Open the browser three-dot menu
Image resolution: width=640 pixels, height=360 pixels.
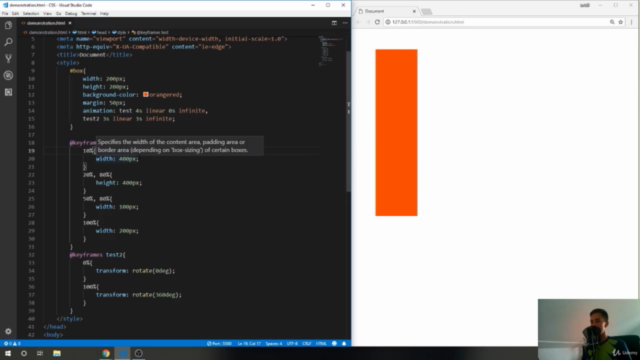631,22
